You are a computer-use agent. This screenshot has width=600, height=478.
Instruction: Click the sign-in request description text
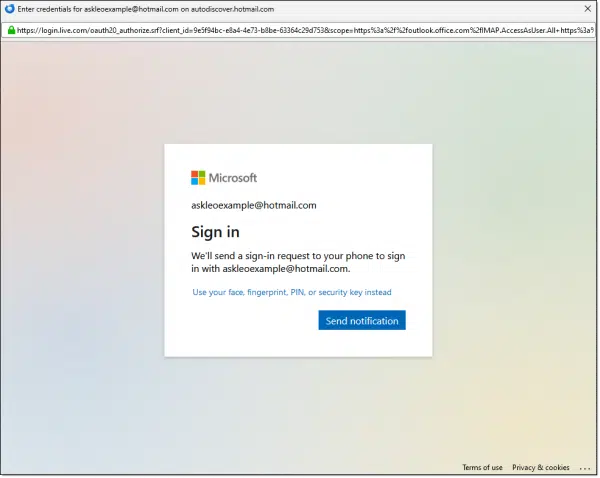298,262
